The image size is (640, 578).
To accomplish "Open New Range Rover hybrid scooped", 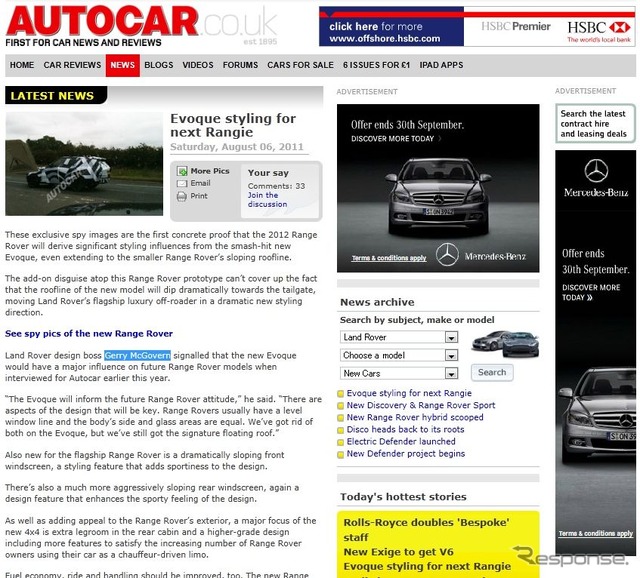I will point(415,417).
